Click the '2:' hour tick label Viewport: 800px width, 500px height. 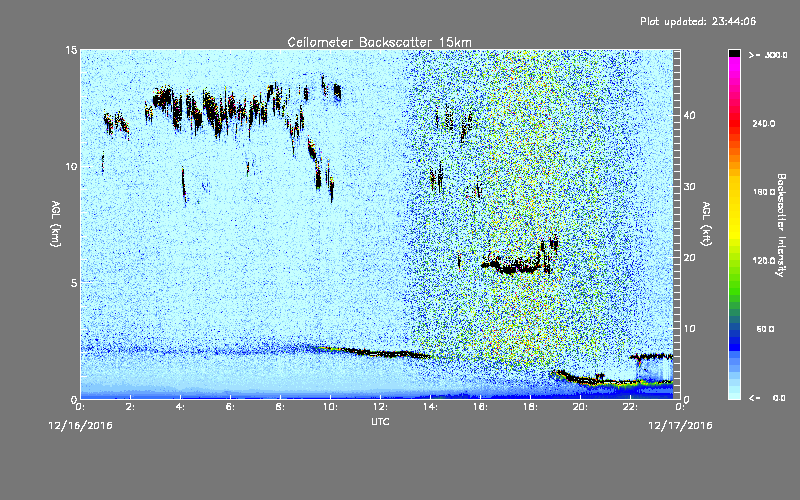[131, 407]
